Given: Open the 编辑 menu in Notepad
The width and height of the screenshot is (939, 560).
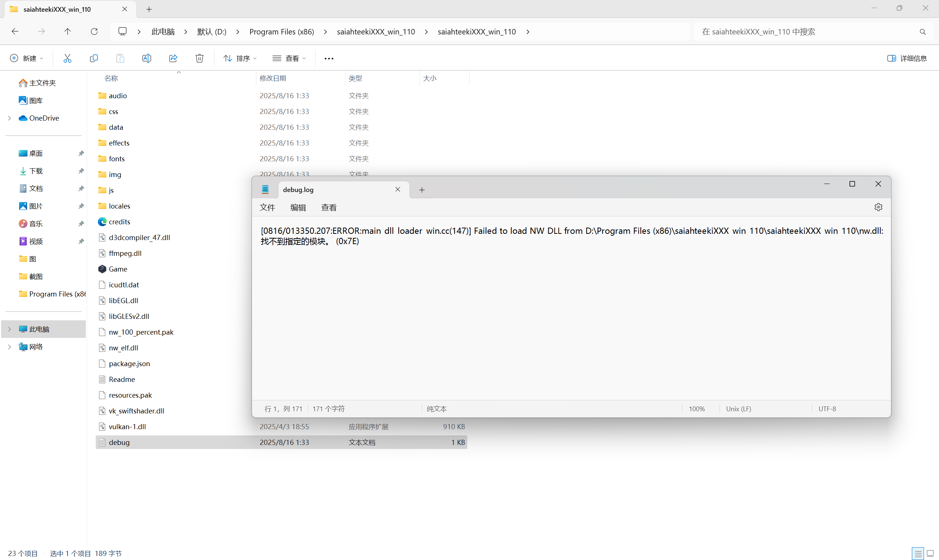Looking at the screenshot, I should click(298, 207).
